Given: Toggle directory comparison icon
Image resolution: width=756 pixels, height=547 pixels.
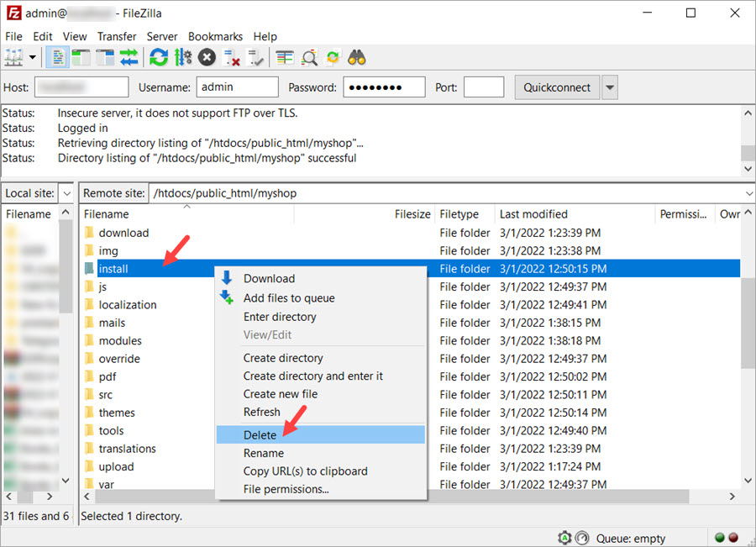Looking at the screenshot, I should (x=309, y=58).
